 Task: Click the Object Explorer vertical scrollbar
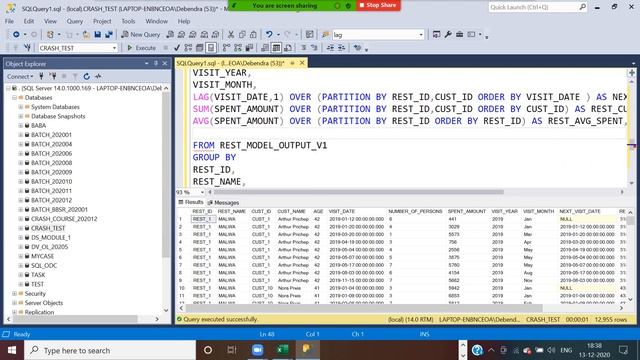[166, 176]
